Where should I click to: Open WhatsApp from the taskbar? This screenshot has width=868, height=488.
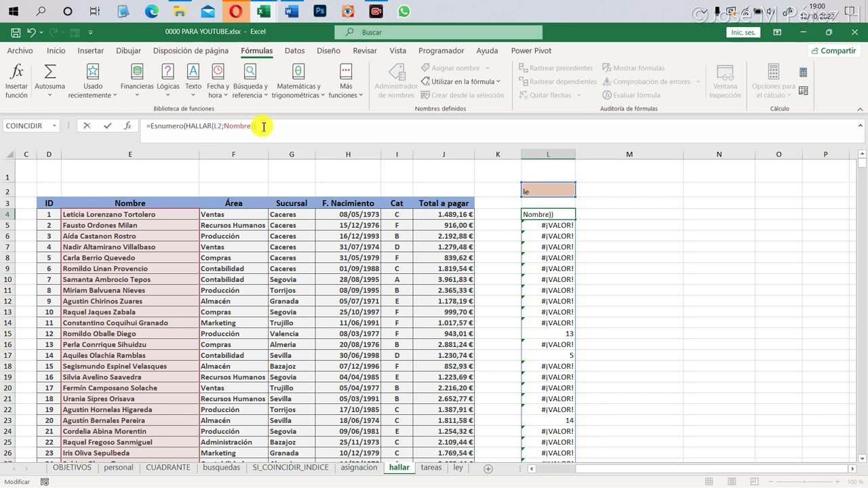(x=404, y=12)
